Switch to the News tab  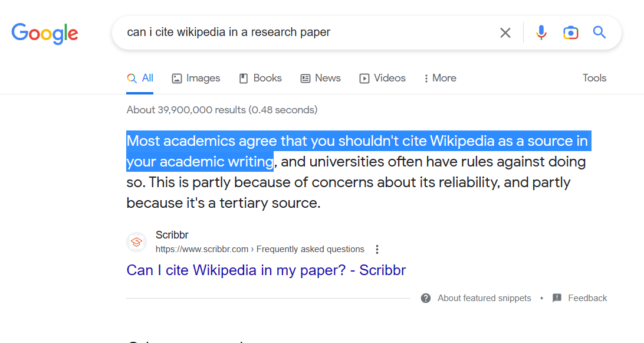click(320, 78)
